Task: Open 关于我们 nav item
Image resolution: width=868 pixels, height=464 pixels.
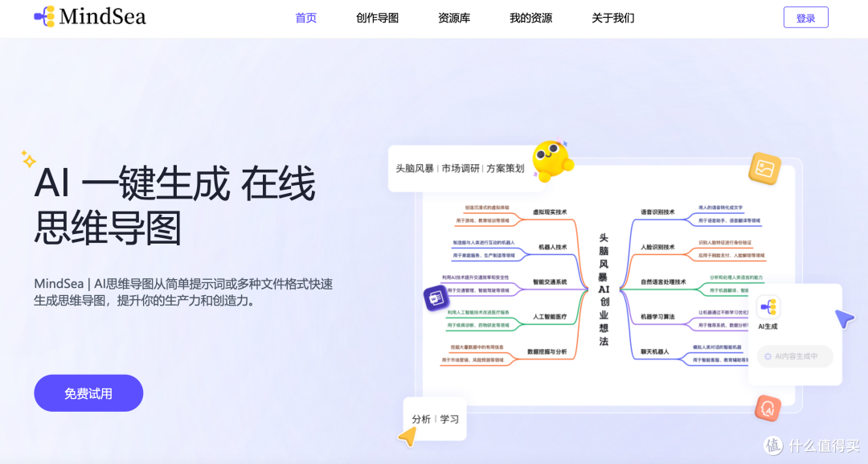Action: [612, 18]
